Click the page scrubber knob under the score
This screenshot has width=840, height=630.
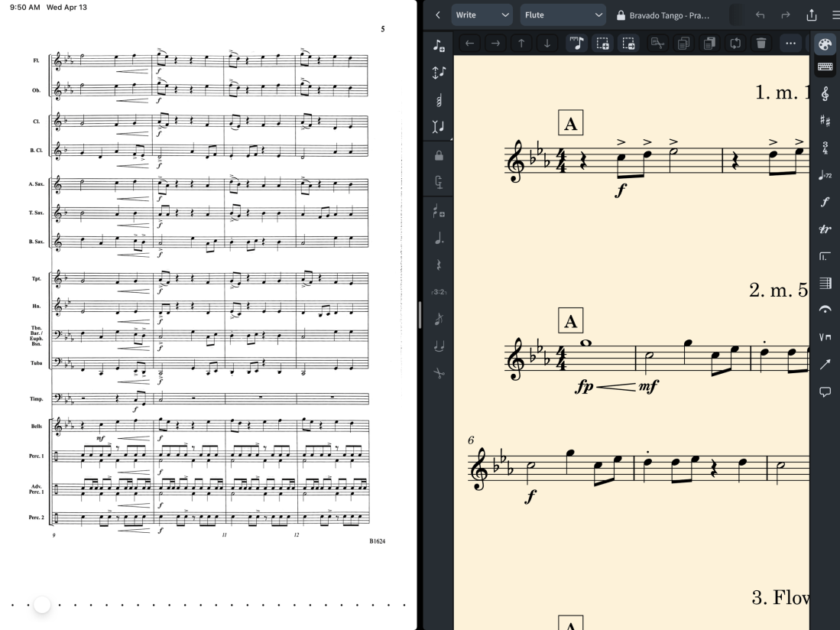[x=42, y=605]
